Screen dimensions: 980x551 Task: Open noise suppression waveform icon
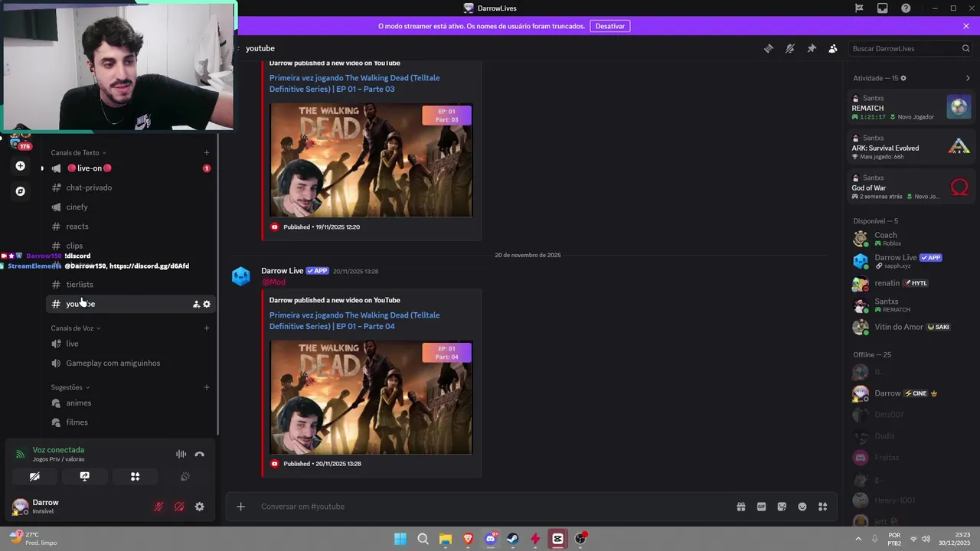(x=181, y=454)
